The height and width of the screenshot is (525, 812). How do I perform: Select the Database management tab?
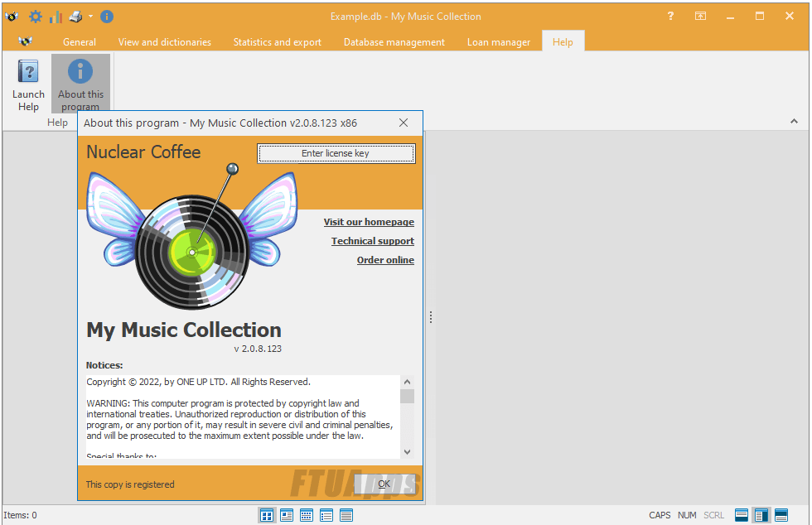394,42
